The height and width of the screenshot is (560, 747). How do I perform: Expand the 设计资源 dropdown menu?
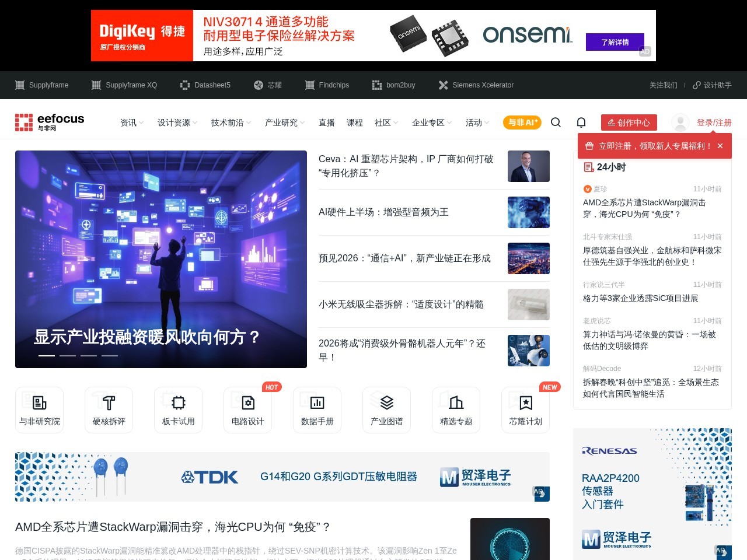click(x=177, y=123)
